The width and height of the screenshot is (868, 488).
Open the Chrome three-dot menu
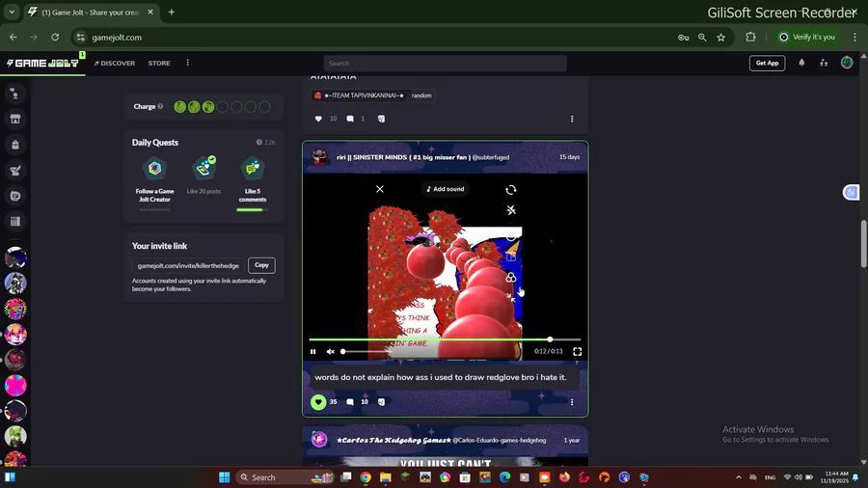pos(854,37)
